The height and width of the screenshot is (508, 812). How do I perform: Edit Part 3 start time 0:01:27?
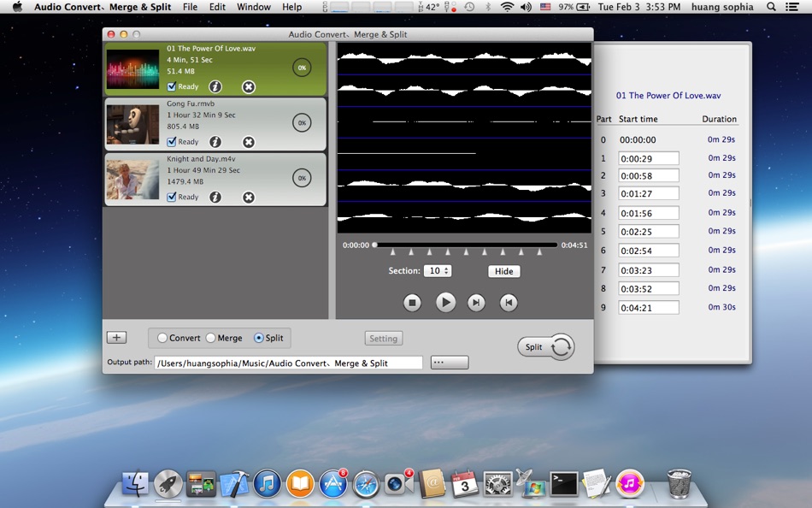(x=649, y=193)
